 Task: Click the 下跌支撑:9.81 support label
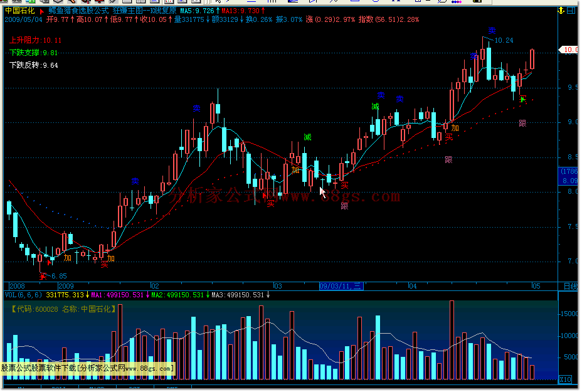tap(33, 53)
